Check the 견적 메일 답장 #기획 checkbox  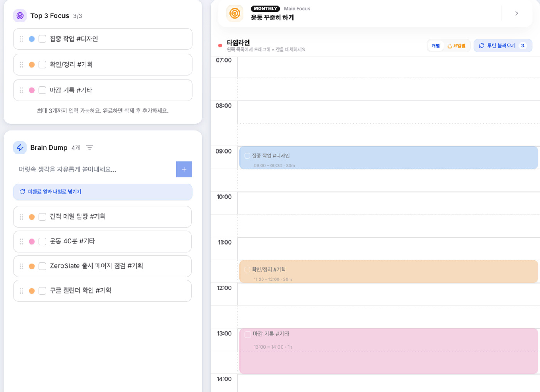coord(42,217)
